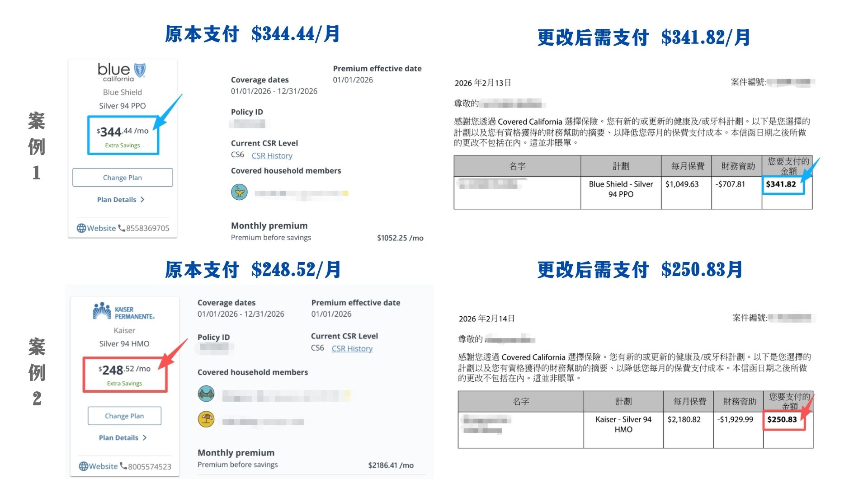This screenshot has height=488, width=868.
Task: Click the cocktail glass member avatar
Action: [x=239, y=192]
